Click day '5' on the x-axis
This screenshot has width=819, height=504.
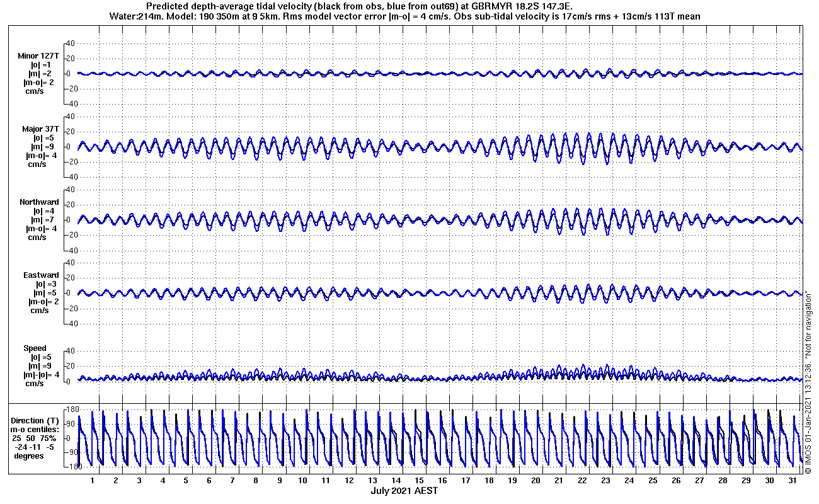click(x=186, y=481)
